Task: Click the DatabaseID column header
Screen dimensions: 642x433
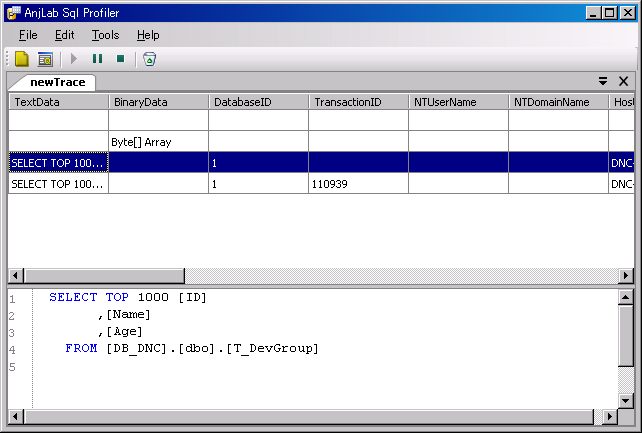Action: [x=259, y=102]
